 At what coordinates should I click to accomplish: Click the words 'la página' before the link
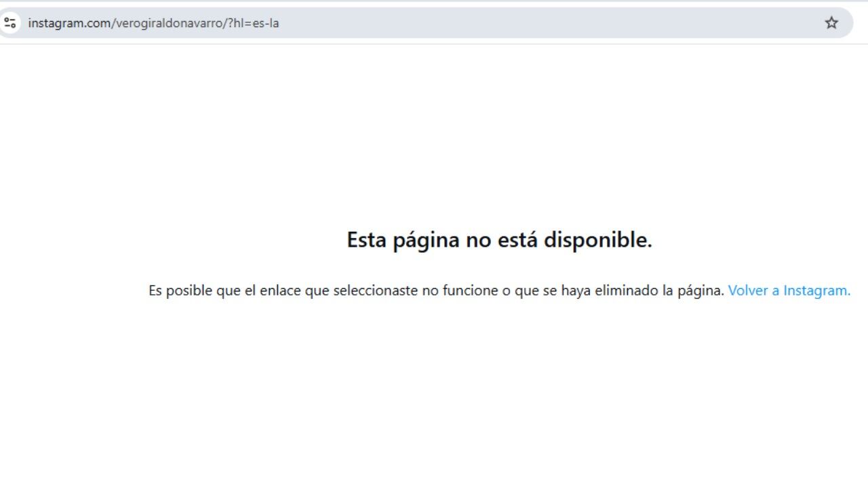click(x=693, y=291)
